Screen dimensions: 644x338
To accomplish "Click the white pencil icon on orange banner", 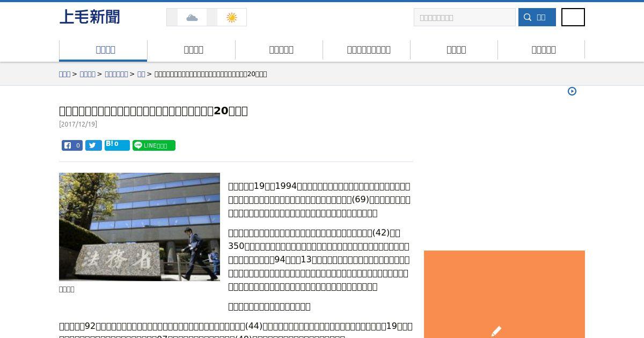I will tap(496, 331).
